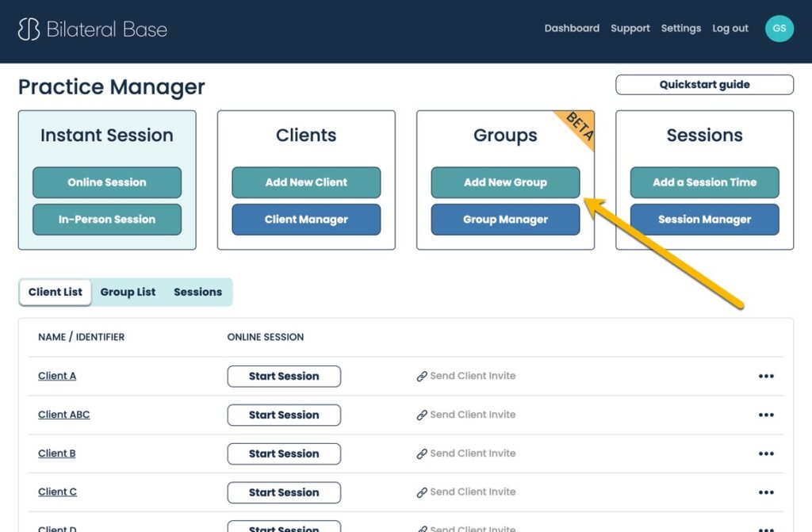812x532 pixels.
Task: Send Client Invite to Client C
Action: pyautogui.click(x=473, y=492)
